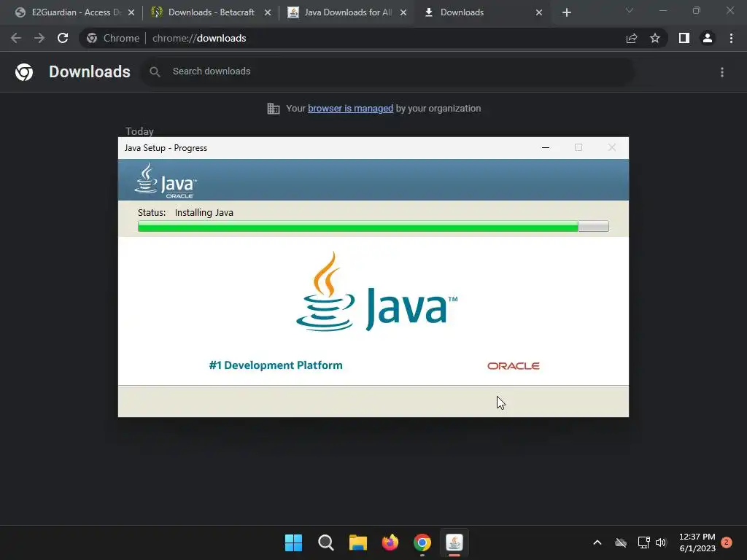The width and height of the screenshot is (747, 560).
Task: Click the Chrome logo beside the Downloads title
Action: click(x=24, y=72)
